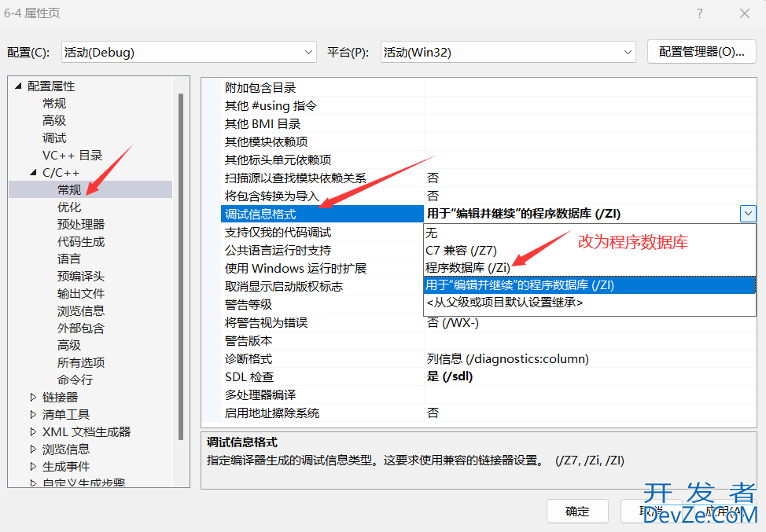Image resolution: width=766 pixels, height=532 pixels.
Task: Click the help question mark icon
Action: click(700, 13)
